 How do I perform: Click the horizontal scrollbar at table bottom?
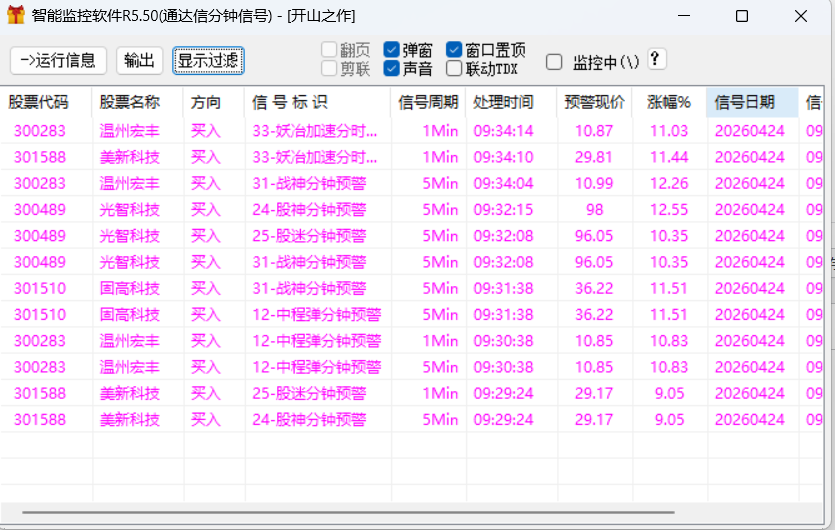coord(349,512)
